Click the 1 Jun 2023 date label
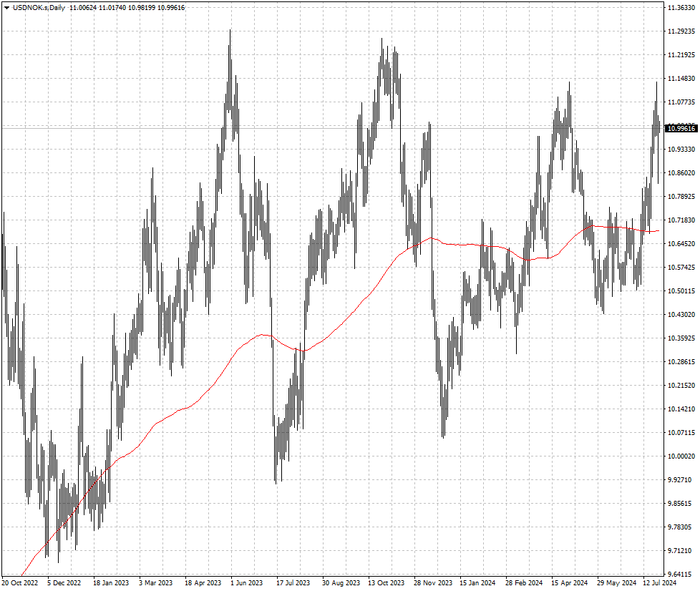 point(246,583)
